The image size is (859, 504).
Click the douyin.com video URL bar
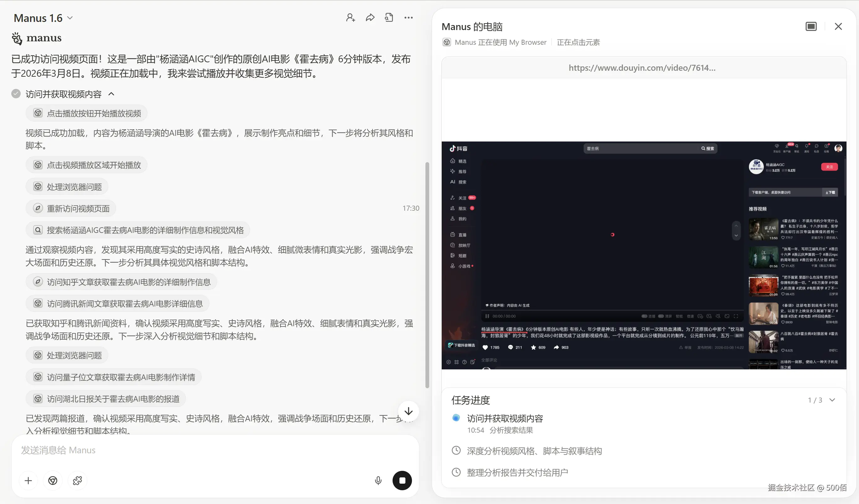coord(642,68)
